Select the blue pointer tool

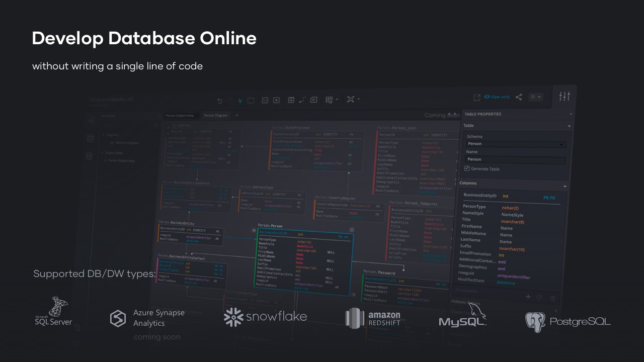click(240, 101)
